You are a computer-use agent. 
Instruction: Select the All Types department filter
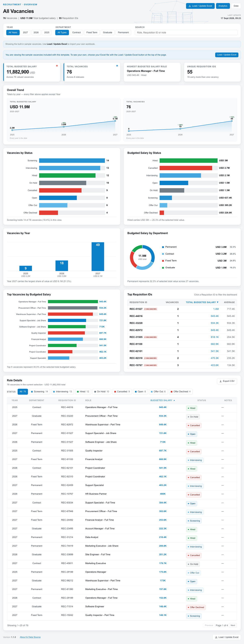(62, 33)
